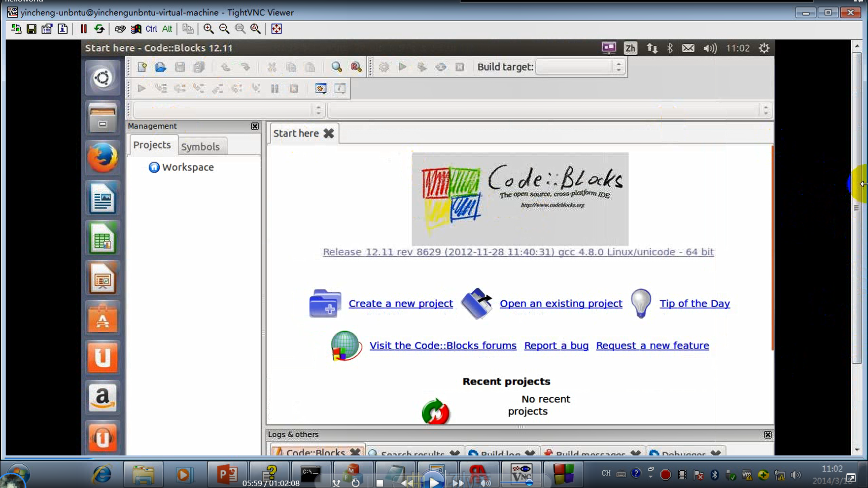Click the debugger Various info icon
The height and width of the screenshot is (488, 868).
point(340,89)
